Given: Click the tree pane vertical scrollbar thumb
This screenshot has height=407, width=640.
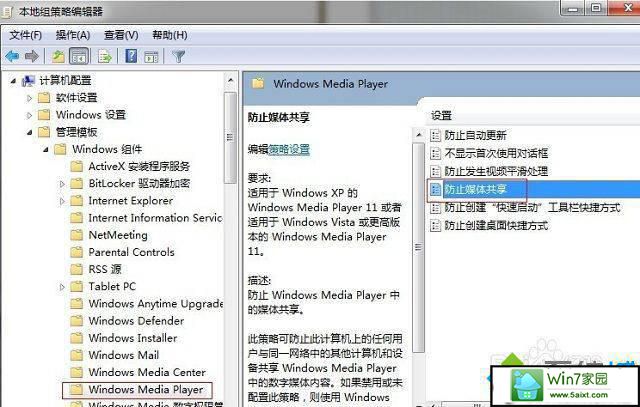Looking at the screenshot, I should (x=231, y=138).
